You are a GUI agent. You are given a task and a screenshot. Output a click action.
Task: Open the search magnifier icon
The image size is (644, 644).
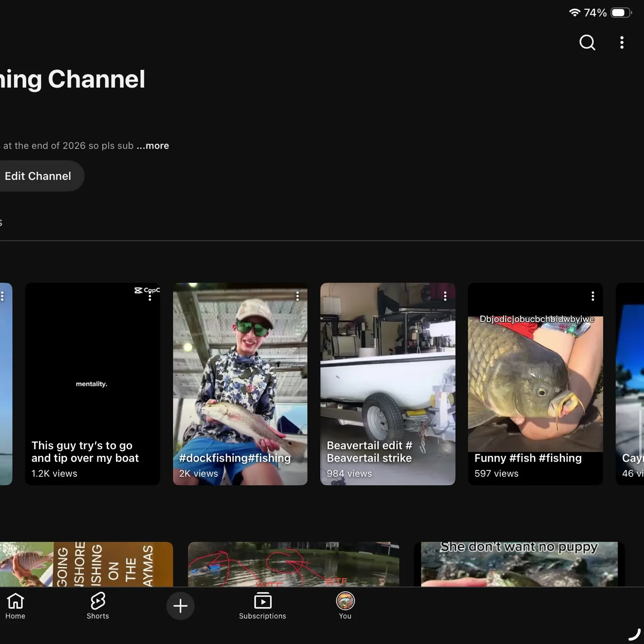[x=587, y=43]
